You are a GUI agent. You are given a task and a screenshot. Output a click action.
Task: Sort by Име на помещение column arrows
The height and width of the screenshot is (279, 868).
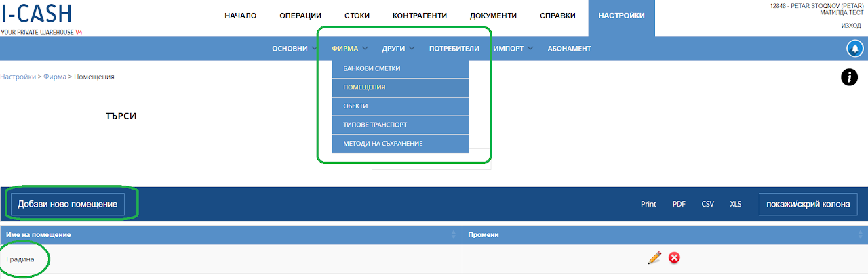453,234
